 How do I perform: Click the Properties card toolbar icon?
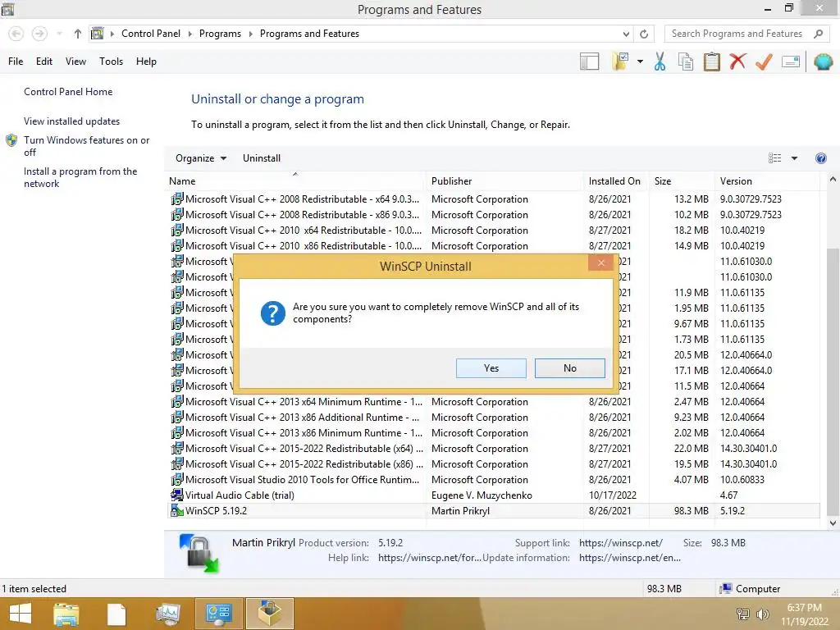(791, 62)
